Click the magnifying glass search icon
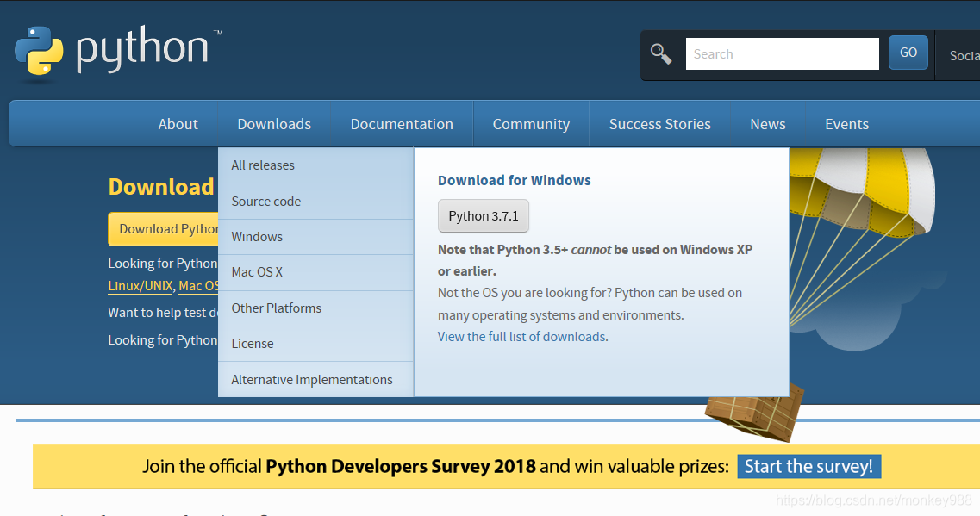The image size is (980, 516). [x=660, y=53]
